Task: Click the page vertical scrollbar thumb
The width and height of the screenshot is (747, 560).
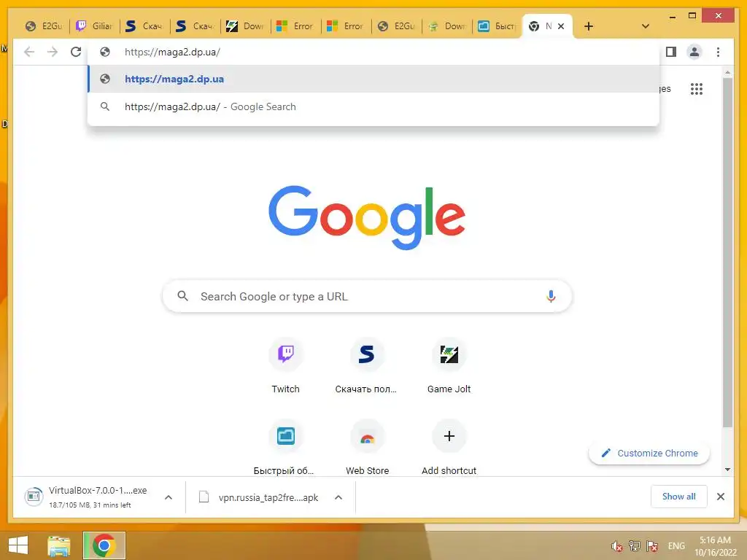Action: click(x=727, y=252)
